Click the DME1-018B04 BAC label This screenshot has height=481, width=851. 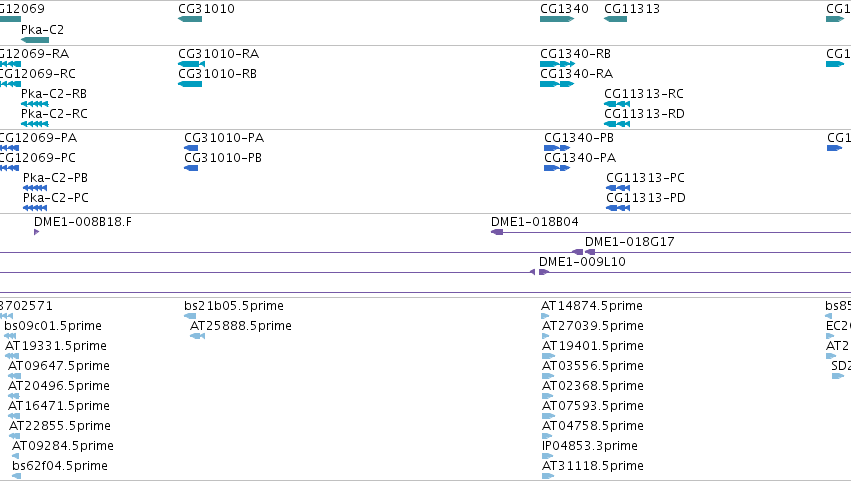click(535, 222)
